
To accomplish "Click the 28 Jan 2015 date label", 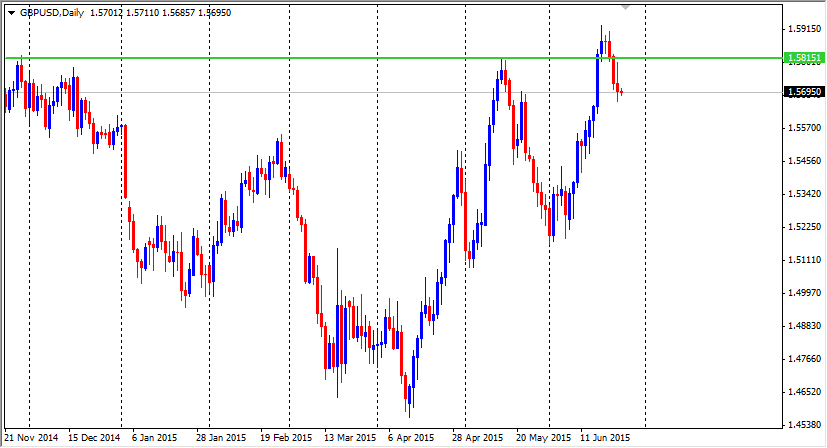I will pos(221,438).
